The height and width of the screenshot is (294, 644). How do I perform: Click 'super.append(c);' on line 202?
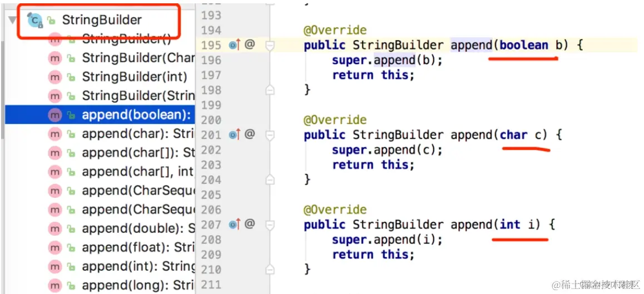click(387, 150)
